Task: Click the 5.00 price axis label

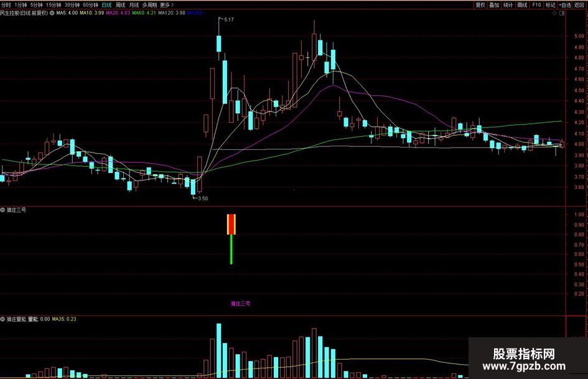Action: [579, 36]
